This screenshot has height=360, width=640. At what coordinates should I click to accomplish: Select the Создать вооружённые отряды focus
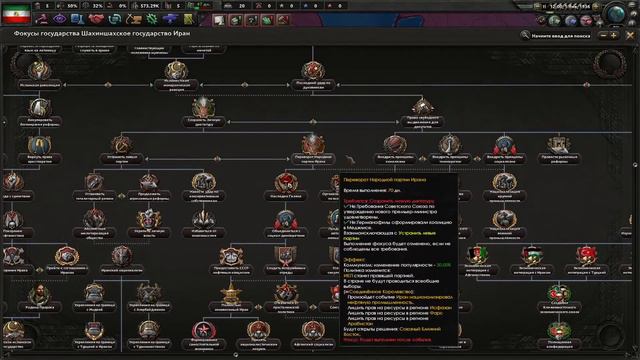pyautogui.click(x=286, y=260)
